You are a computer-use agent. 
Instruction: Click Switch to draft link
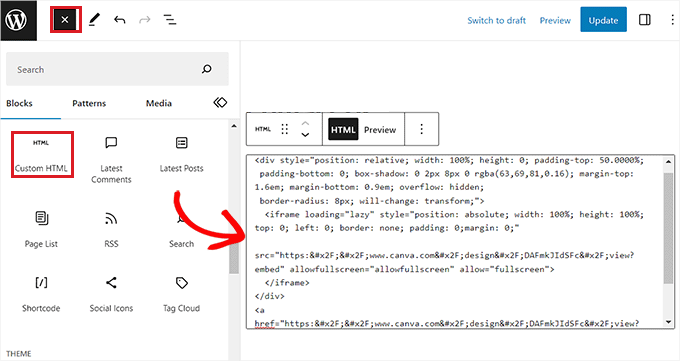click(x=497, y=20)
